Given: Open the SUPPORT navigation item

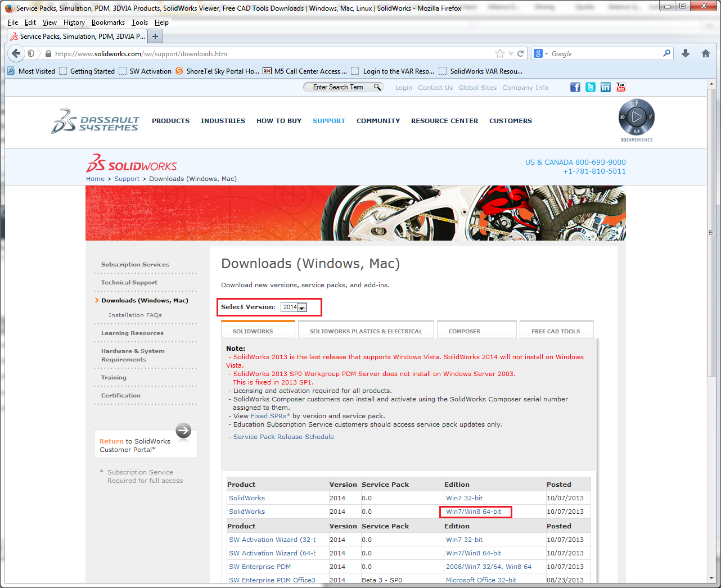Looking at the screenshot, I should [329, 121].
